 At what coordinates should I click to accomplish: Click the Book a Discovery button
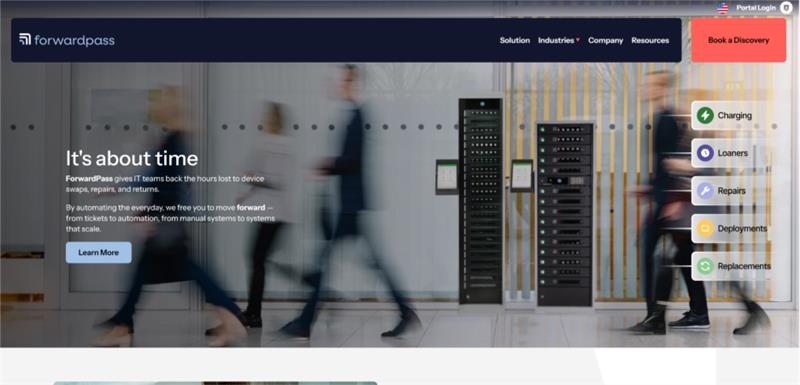[x=738, y=40]
